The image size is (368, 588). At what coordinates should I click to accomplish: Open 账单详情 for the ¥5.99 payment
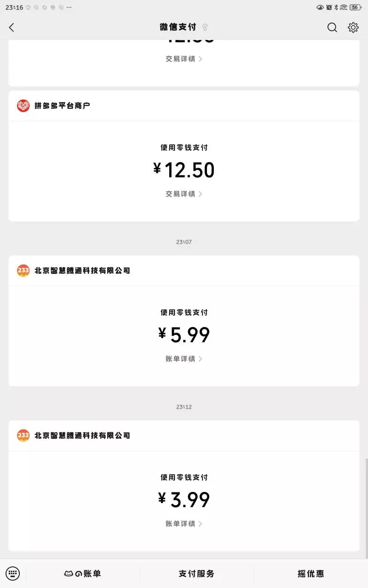tap(184, 359)
